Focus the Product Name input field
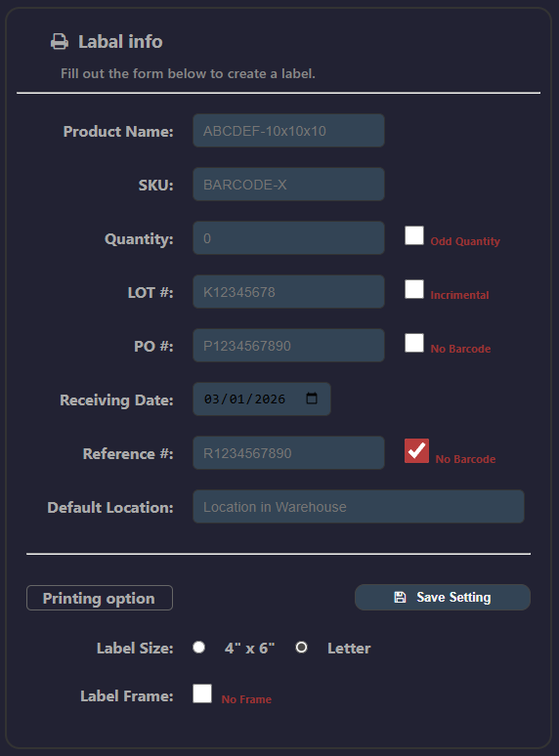Viewport: 559px width, 756px height. tap(289, 131)
